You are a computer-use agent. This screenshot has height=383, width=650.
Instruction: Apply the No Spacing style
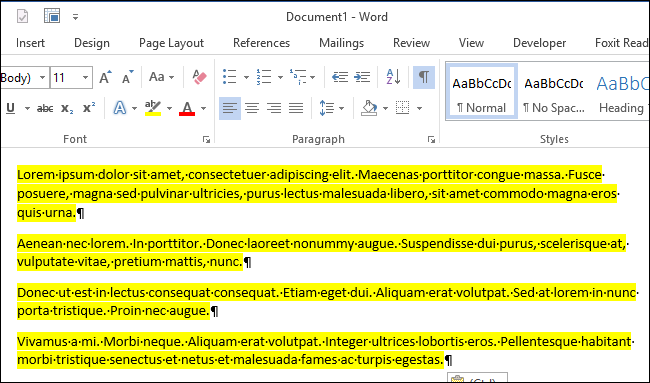point(553,92)
